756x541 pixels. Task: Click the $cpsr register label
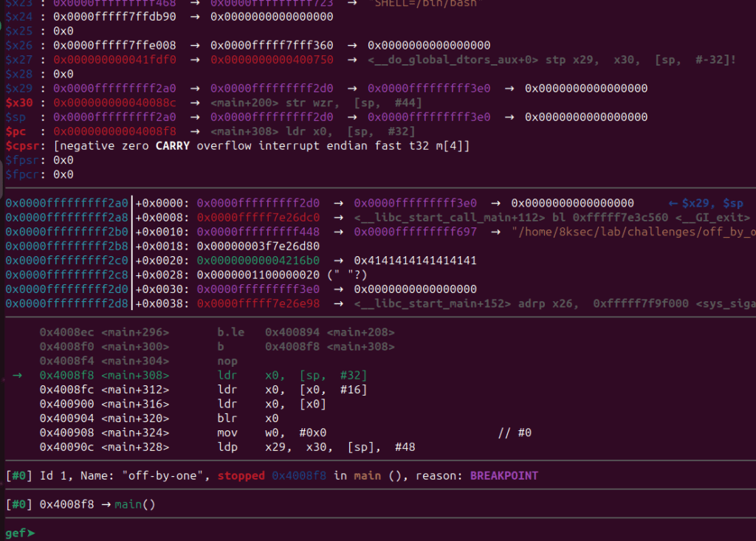point(22,145)
